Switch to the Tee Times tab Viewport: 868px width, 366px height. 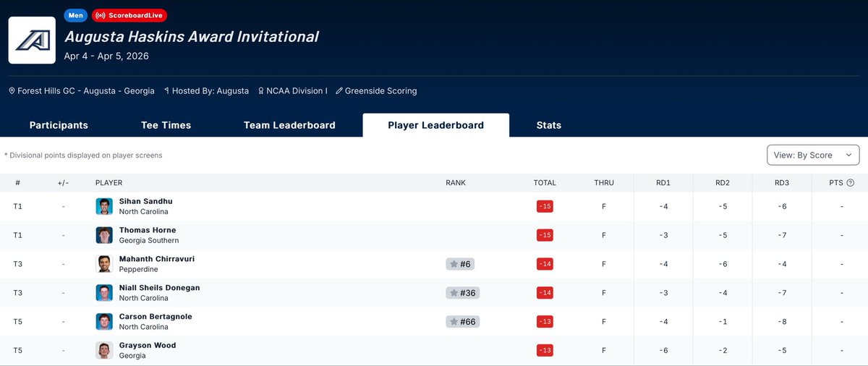[166, 125]
